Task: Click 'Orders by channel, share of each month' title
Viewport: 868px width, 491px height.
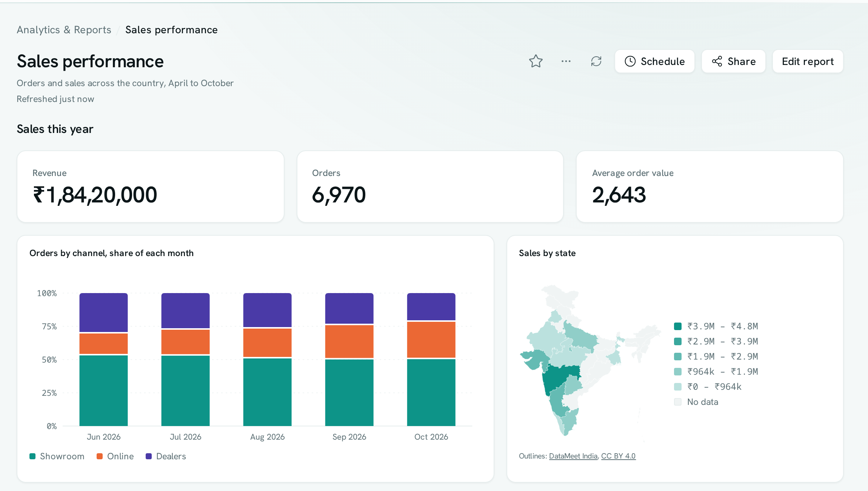Action: (x=111, y=253)
